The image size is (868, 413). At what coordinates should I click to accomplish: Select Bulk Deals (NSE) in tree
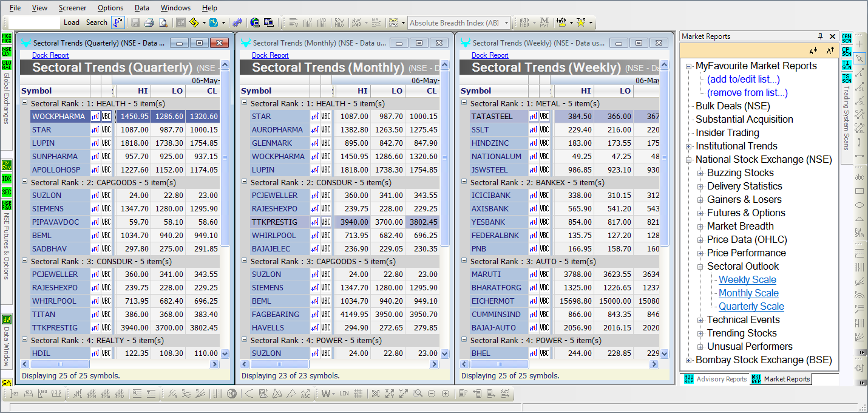point(732,106)
